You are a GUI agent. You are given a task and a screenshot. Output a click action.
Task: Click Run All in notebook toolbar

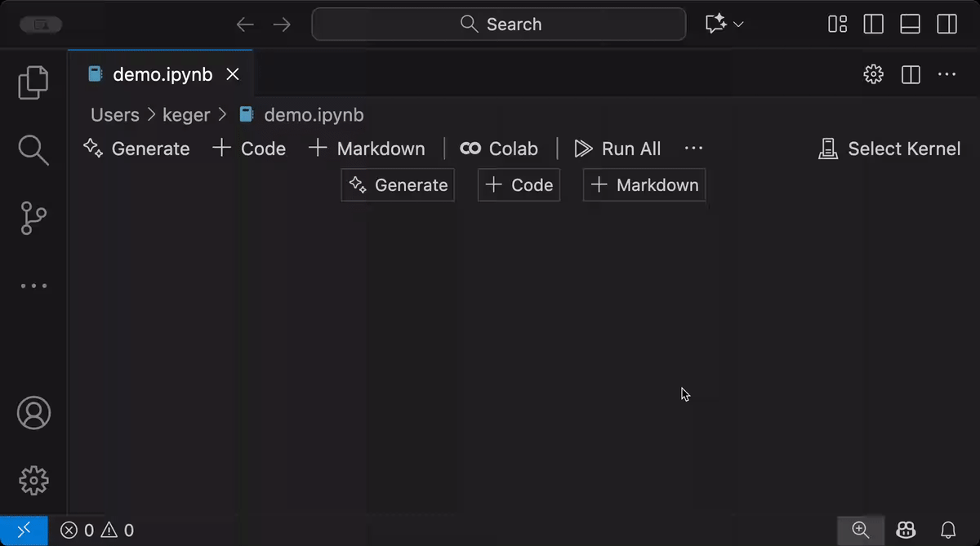click(618, 149)
